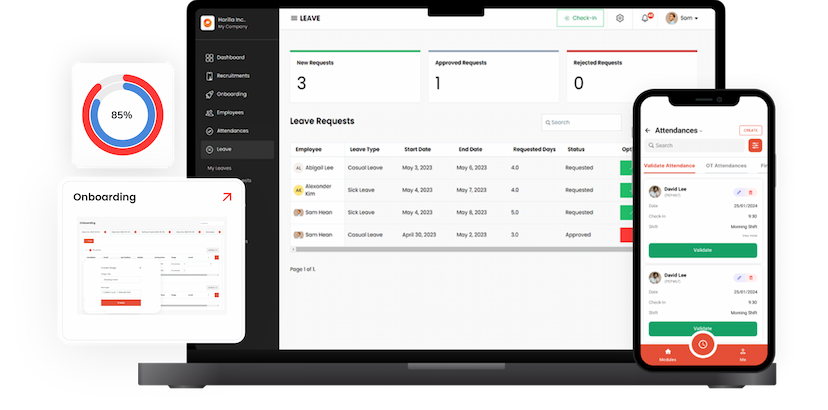Open the Employees section in sidebar
The image size is (828, 410).
[x=229, y=112]
